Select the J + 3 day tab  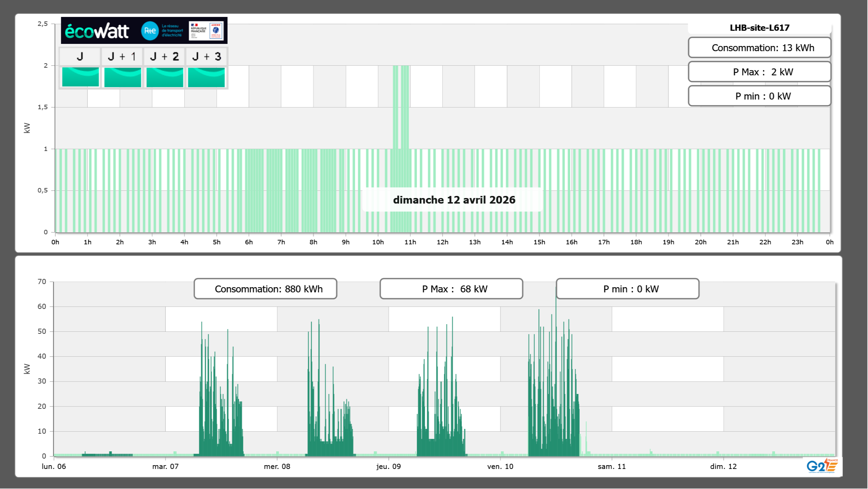206,57
